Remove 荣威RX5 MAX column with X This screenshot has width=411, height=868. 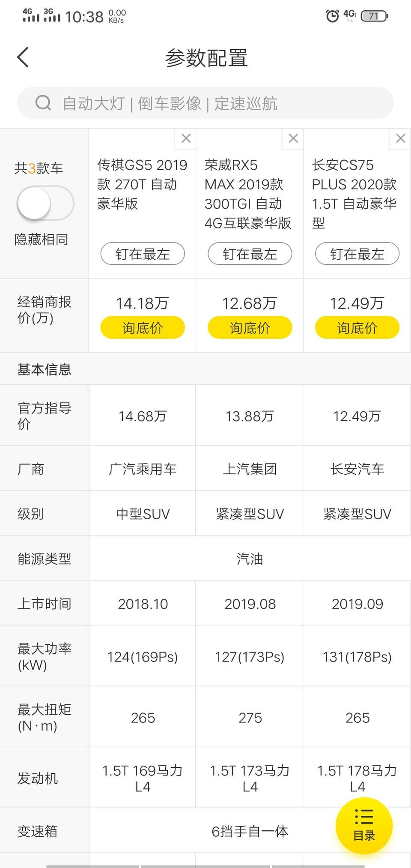pyautogui.click(x=293, y=138)
